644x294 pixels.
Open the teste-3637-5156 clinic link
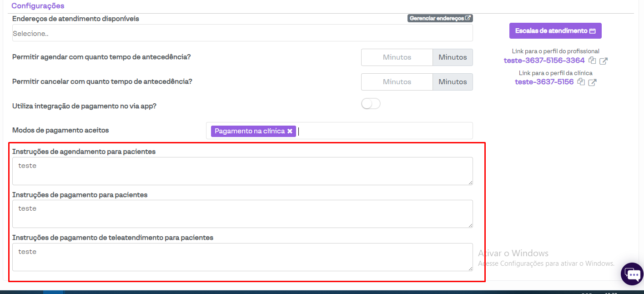pos(544,82)
